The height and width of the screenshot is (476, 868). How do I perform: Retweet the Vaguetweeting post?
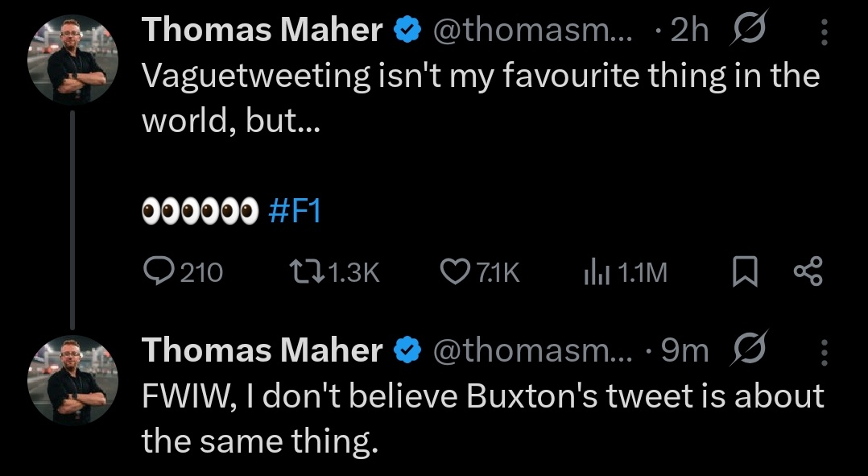(x=335, y=272)
